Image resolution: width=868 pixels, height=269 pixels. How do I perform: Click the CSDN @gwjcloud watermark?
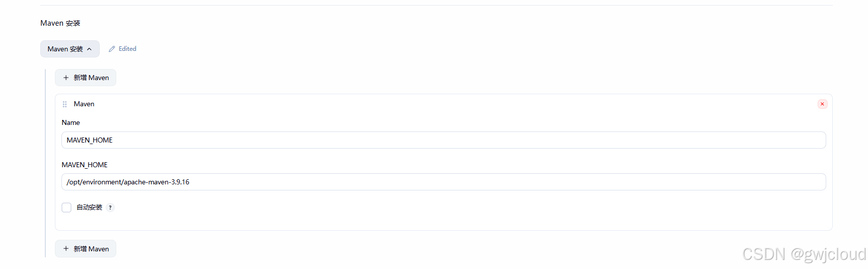[x=804, y=254]
